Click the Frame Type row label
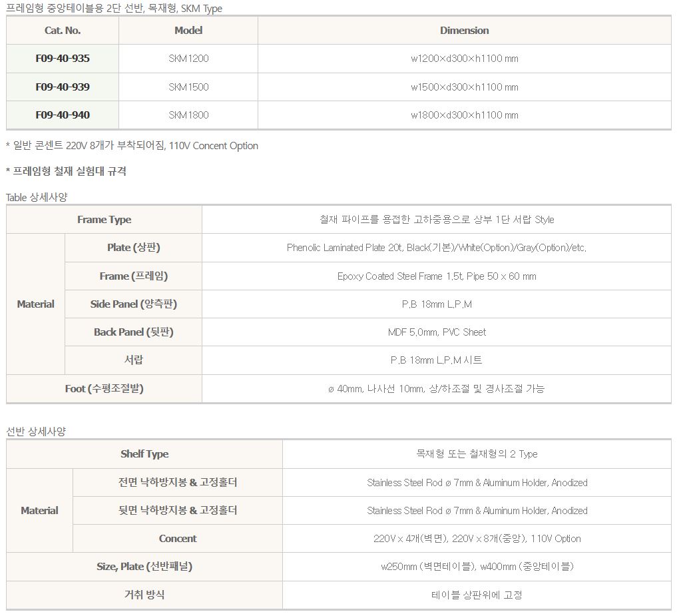 104,220
